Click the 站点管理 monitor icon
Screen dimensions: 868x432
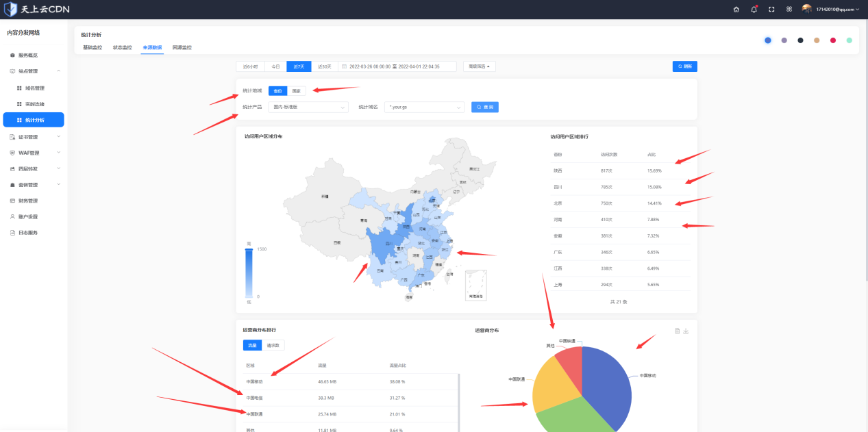click(12, 71)
